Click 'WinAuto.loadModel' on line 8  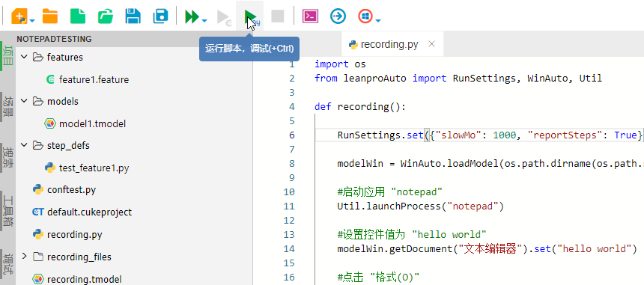pyautogui.click(x=449, y=164)
